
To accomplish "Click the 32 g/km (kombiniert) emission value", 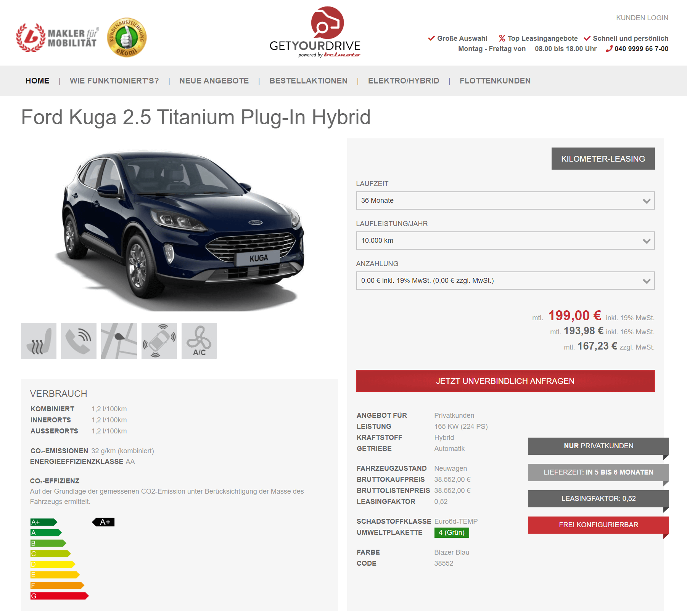I will [122, 451].
